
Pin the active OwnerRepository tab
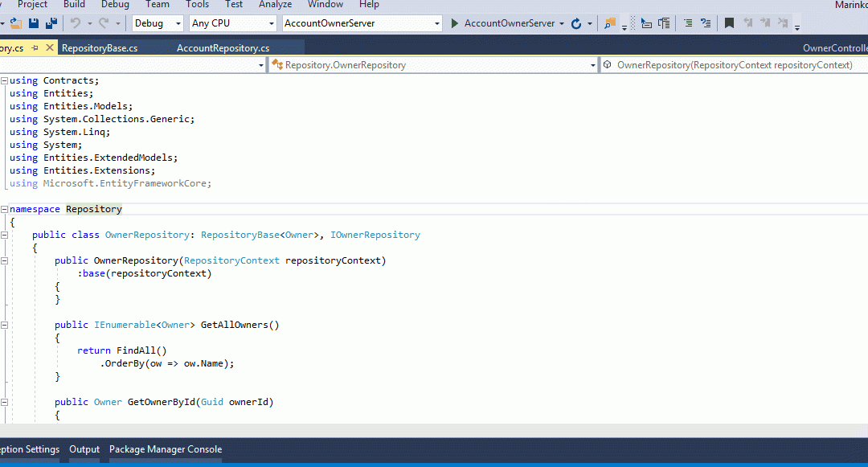(x=35, y=48)
